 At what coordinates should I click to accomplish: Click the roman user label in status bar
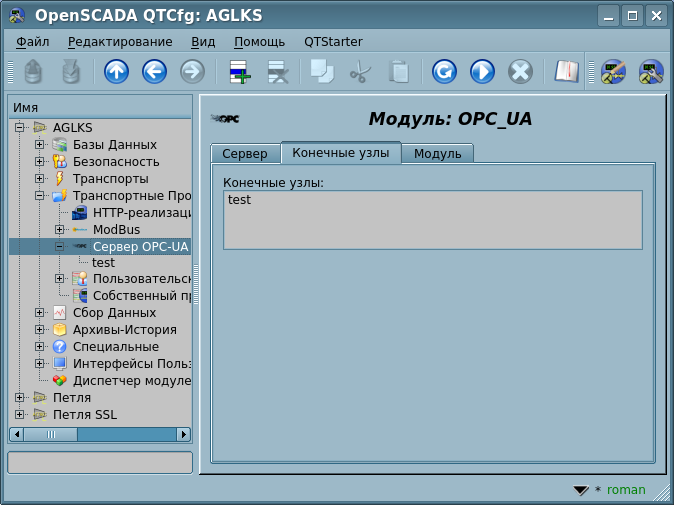click(x=626, y=490)
